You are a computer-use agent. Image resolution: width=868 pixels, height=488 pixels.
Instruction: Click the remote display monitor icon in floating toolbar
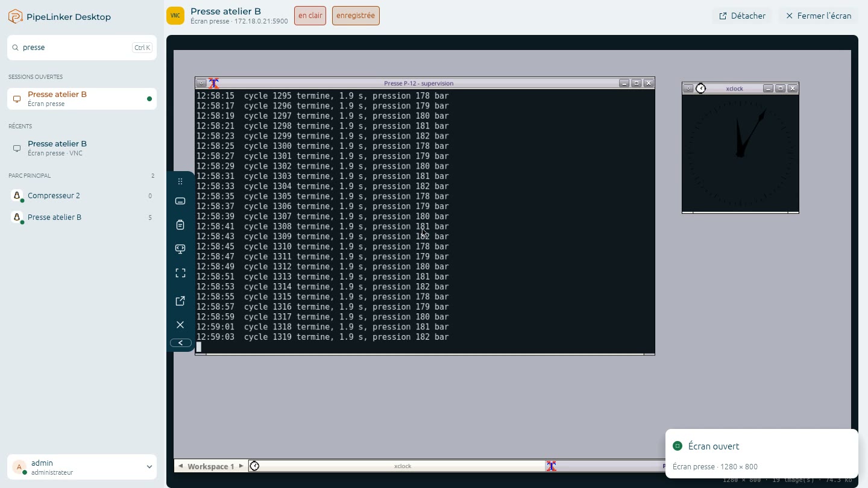coord(180,249)
